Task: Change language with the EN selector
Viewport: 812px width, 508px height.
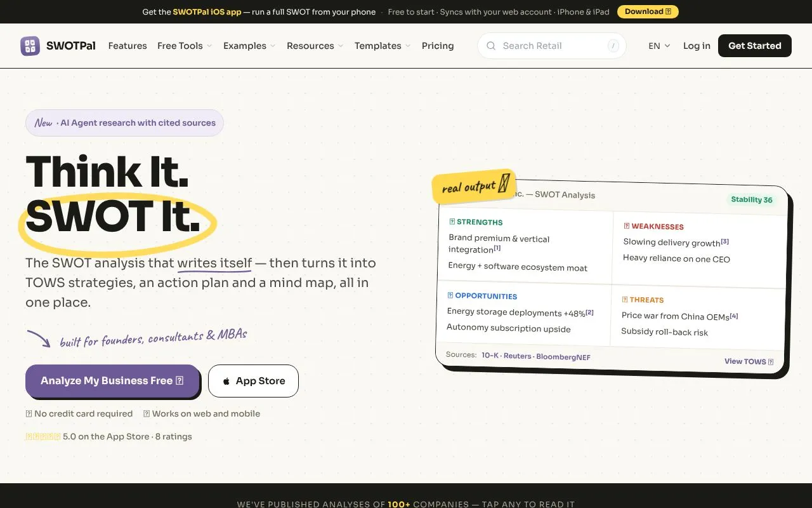Action: tap(659, 46)
